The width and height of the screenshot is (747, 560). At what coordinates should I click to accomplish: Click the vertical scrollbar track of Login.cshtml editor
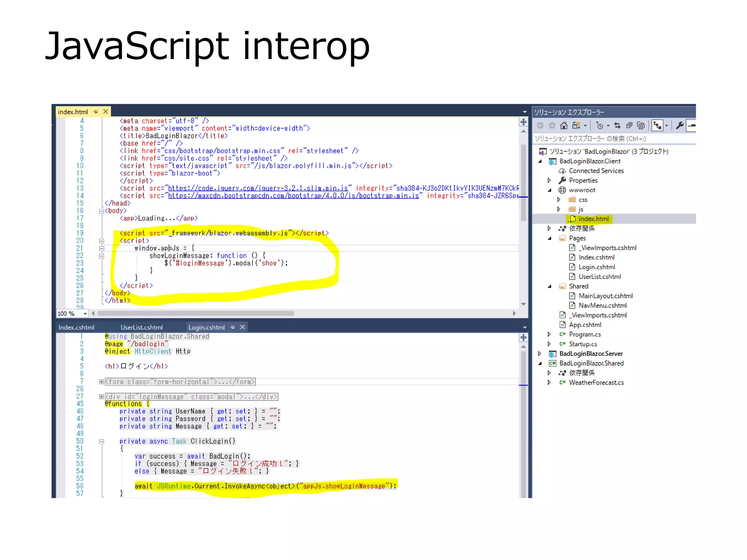coord(523,423)
